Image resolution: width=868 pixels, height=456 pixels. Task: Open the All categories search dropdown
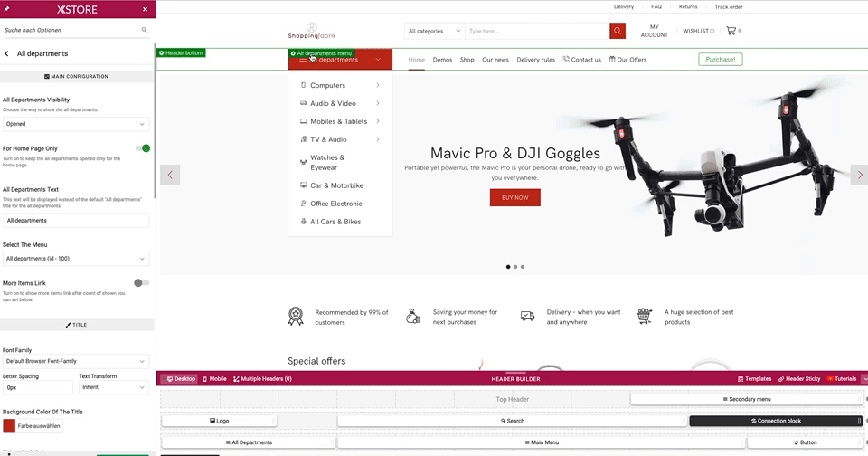[x=435, y=31]
